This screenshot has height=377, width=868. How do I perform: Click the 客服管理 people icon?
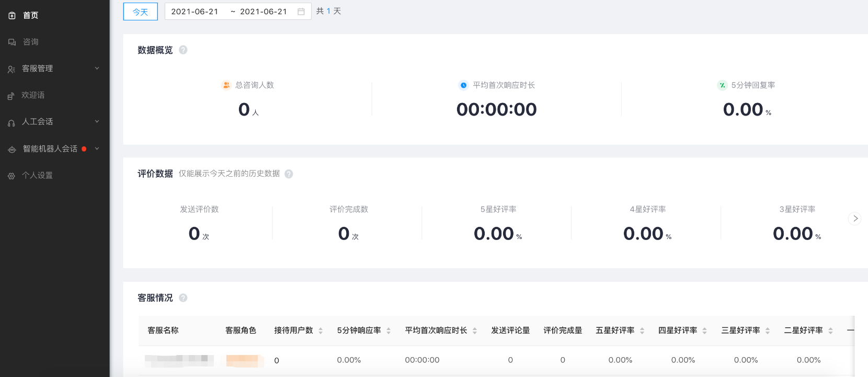[12, 69]
